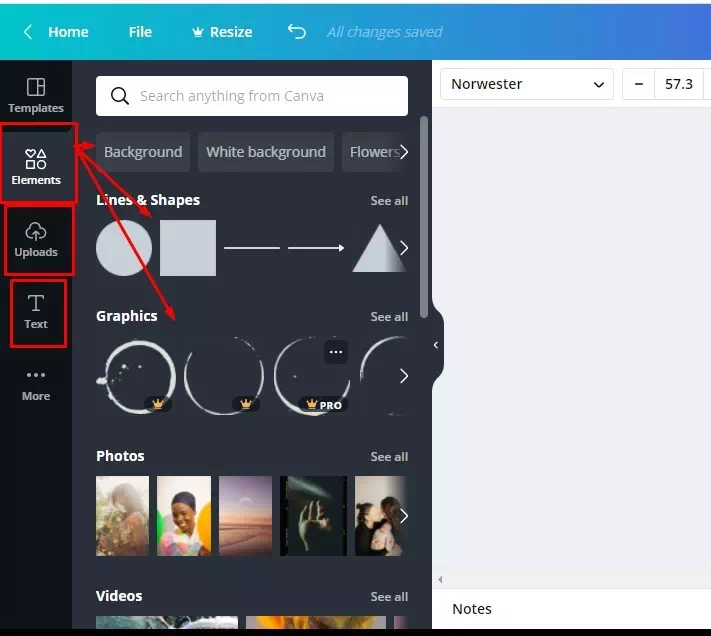711x636 pixels.
Task: Click the Lines & Shapes heading
Action: tap(148, 200)
